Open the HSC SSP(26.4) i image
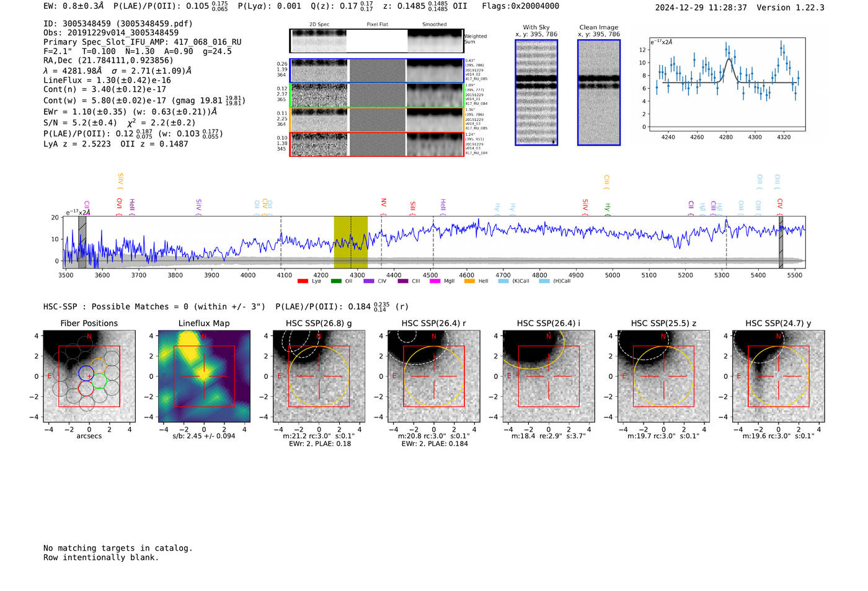This screenshot has width=868, height=591. [x=549, y=376]
